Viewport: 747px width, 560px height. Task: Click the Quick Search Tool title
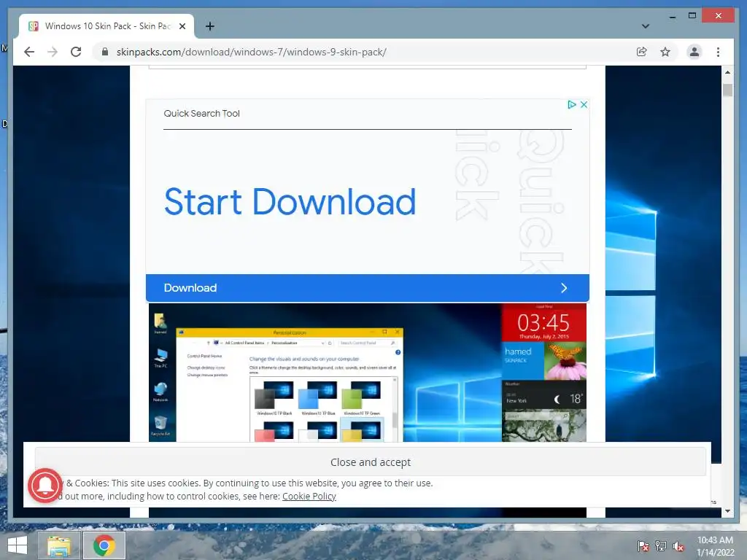201,113
